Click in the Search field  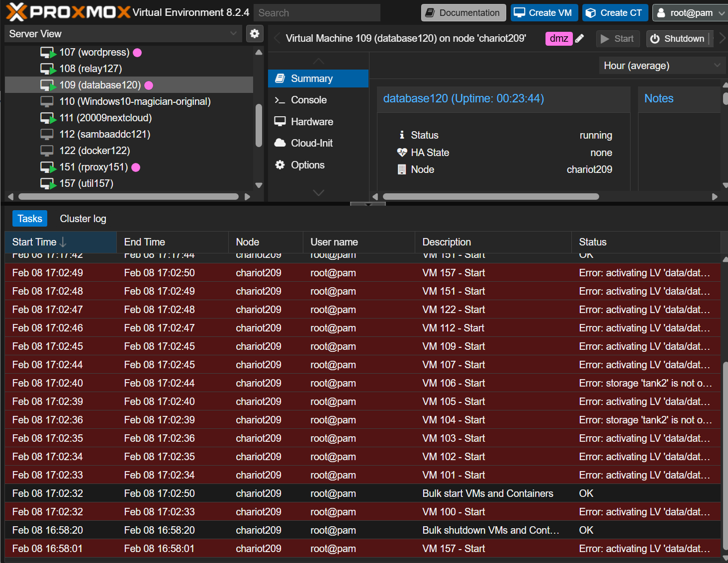(x=317, y=13)
